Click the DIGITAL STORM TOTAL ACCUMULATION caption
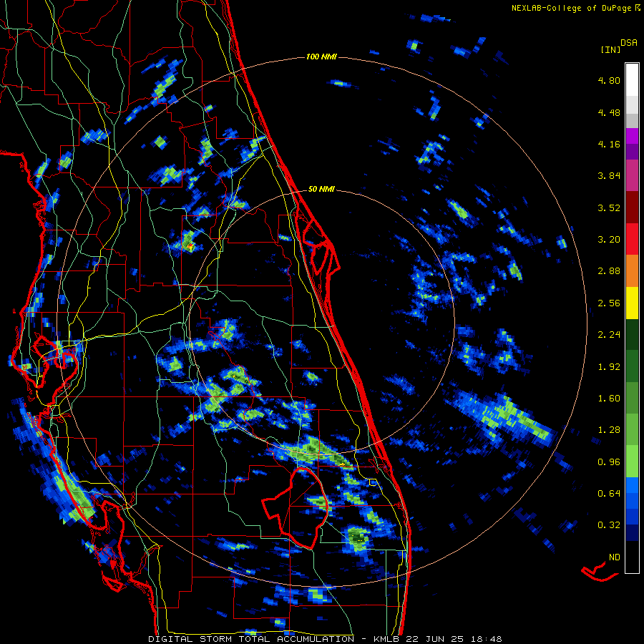Viewport: 644px width, 644px height. [x=251, y=639]
